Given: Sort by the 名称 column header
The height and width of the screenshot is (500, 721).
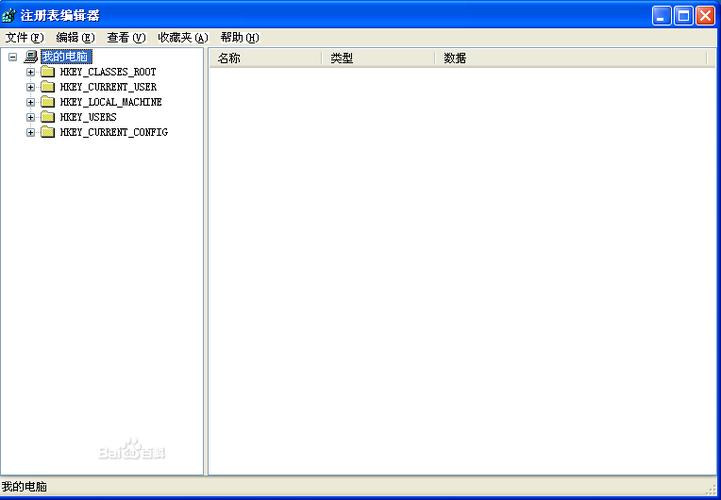Looking at the screenshot, I should point(265,58).
